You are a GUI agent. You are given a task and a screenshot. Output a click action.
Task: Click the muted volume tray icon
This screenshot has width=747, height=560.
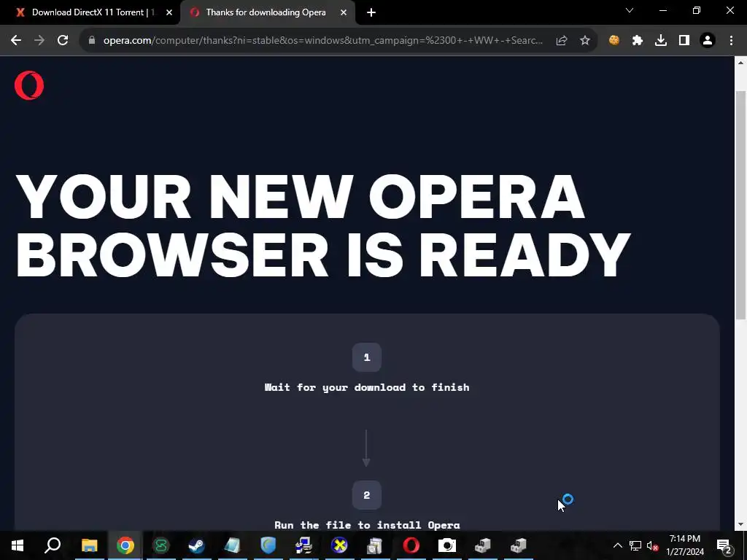(652, 545)
